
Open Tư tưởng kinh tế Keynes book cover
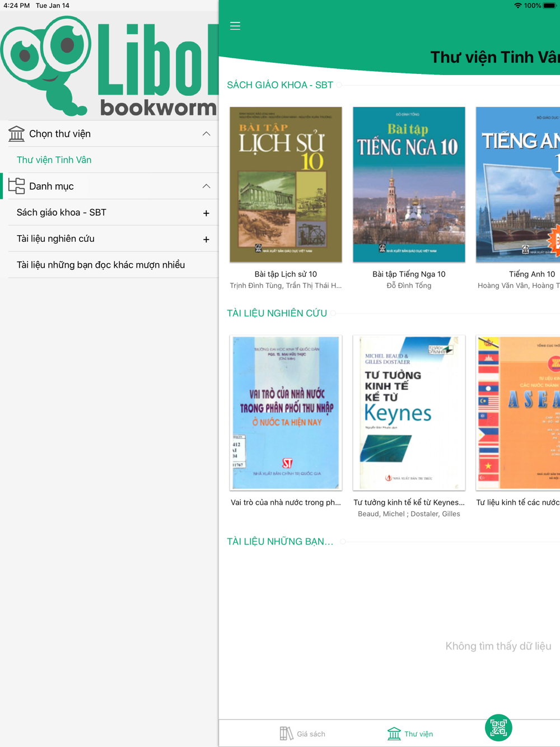click(409, 413)
